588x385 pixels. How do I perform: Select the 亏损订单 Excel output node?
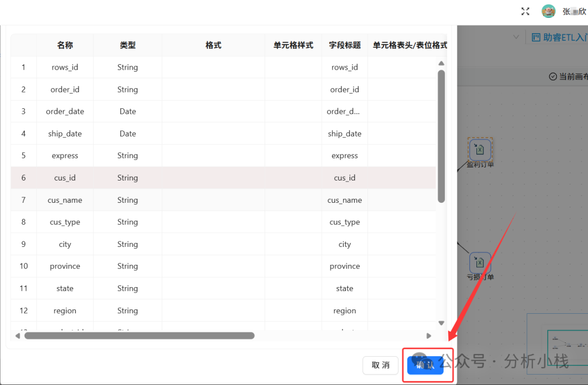click(x=480, y=263)
